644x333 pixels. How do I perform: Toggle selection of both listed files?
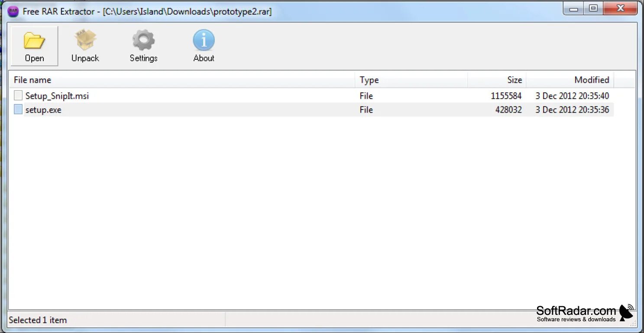coord(18,102)
